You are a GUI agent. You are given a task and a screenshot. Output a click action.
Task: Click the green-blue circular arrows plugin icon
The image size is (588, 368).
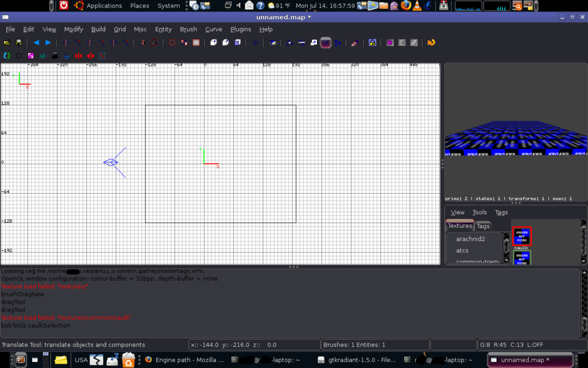(x=7, y=56)
